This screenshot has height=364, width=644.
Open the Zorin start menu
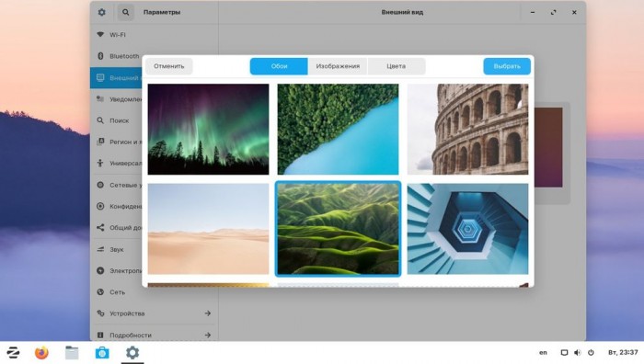13,352
